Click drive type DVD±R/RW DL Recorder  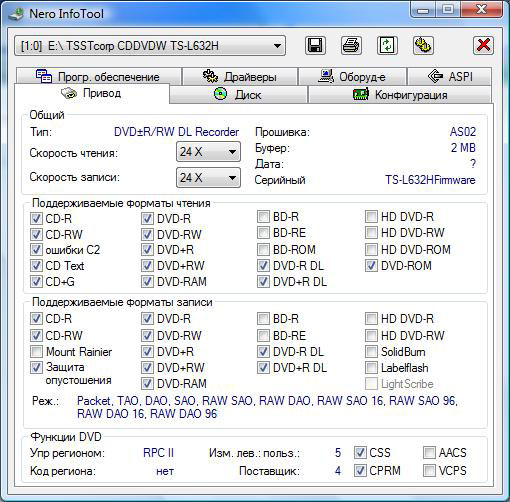click(176, 132)
